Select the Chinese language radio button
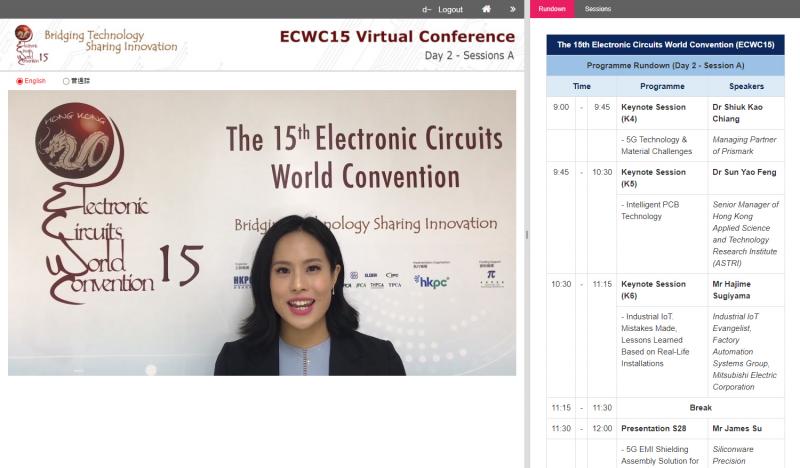Image resolution: width=800 pixels, height=468 pixels. 66,81
